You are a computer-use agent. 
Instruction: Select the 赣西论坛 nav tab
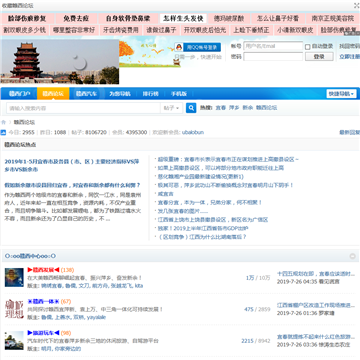53,94
